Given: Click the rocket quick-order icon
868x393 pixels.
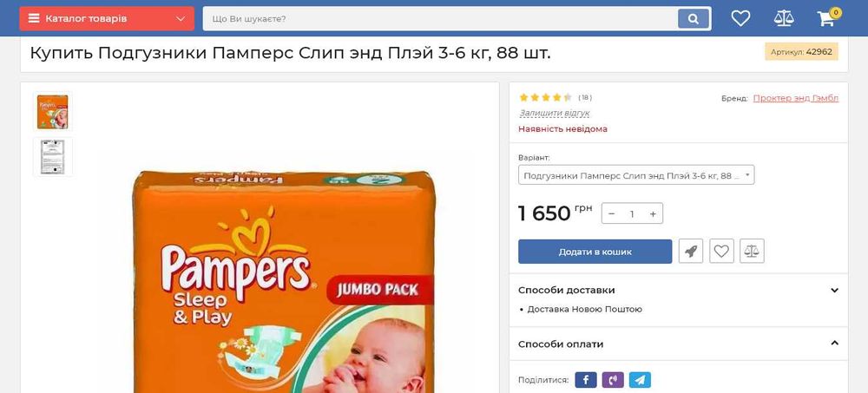Looking at the screenshot, I should [x=691, y=252].
